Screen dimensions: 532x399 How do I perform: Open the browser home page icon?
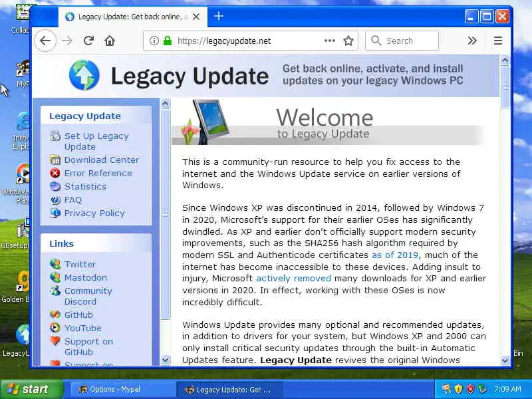(110, 41)
